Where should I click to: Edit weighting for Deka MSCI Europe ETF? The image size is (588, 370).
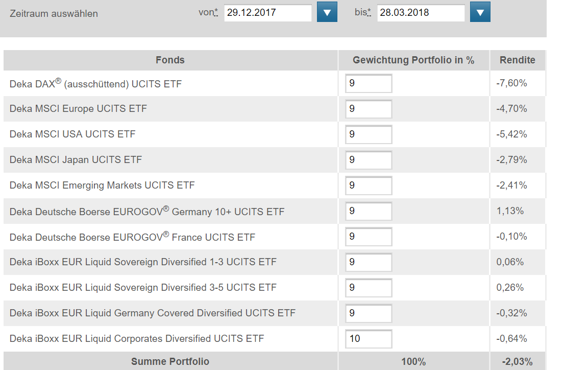369,109
